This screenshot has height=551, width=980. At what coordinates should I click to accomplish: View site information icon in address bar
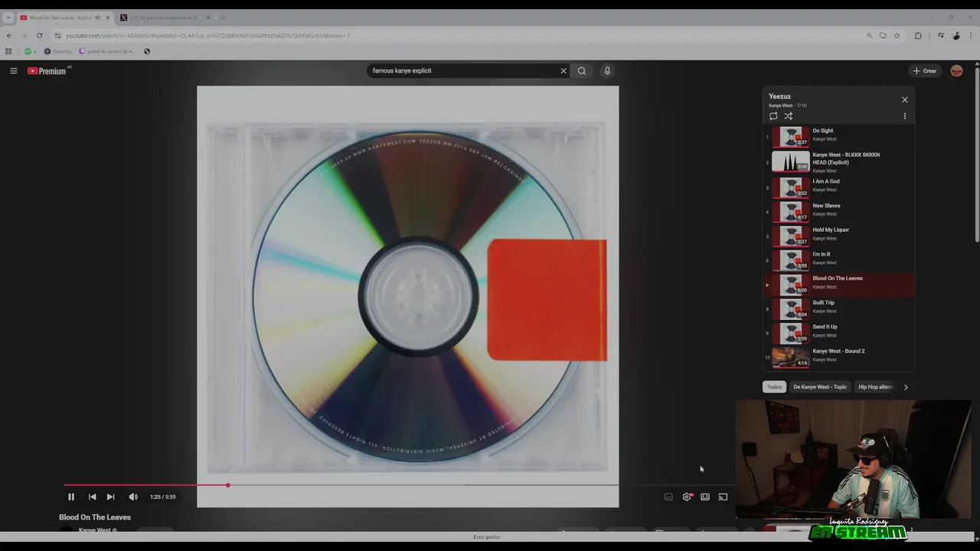(57, 35)
